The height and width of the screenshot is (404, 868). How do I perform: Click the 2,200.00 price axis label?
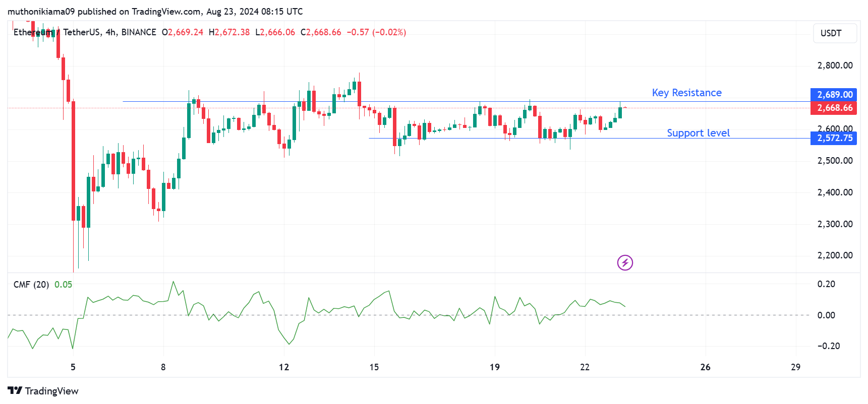click(835, 255)
